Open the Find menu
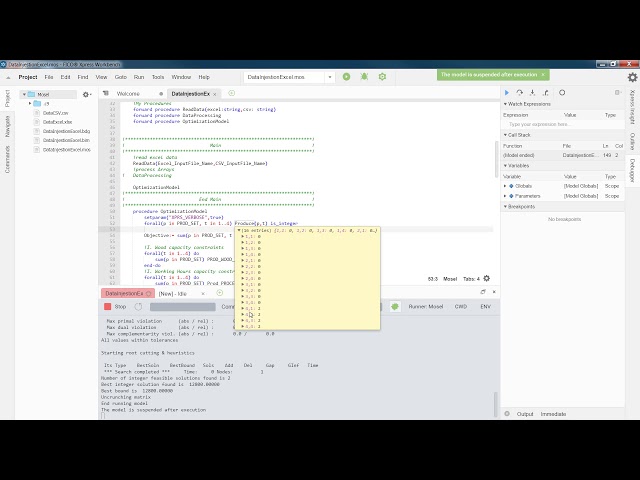This screenshot has height=480, width=640. (83, 77)
